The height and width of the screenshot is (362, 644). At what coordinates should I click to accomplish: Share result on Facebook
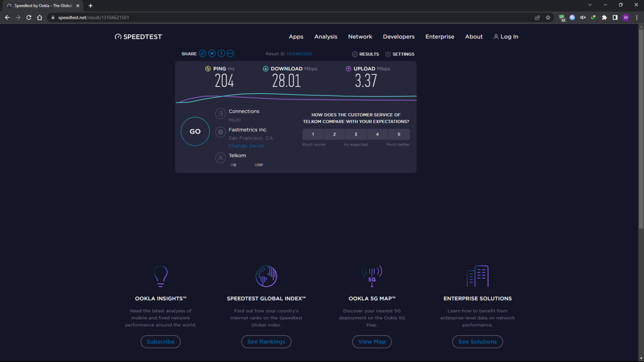point(221,53)
